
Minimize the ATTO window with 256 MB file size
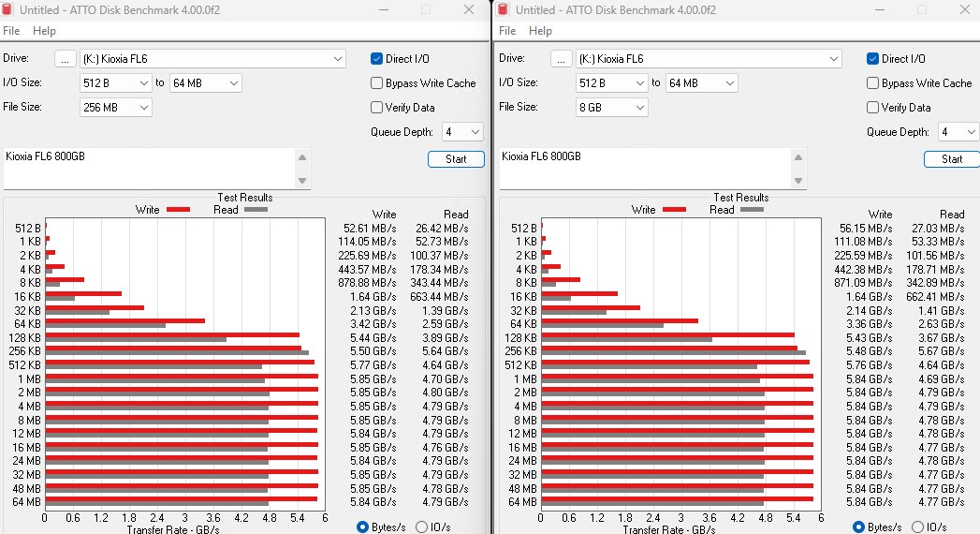coord(386,10)
